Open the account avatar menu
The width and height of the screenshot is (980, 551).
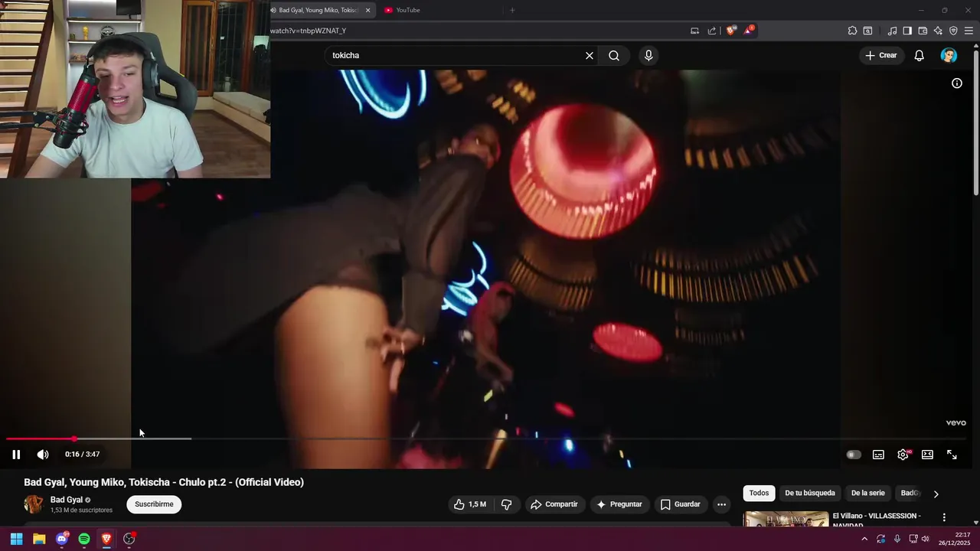pyautogui.click(x=949, y=55)
